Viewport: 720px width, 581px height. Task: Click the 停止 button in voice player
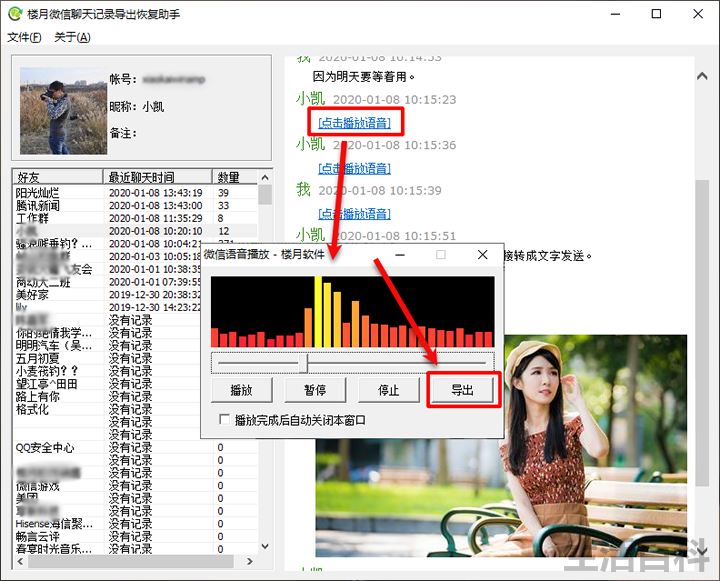click(388, 390)
